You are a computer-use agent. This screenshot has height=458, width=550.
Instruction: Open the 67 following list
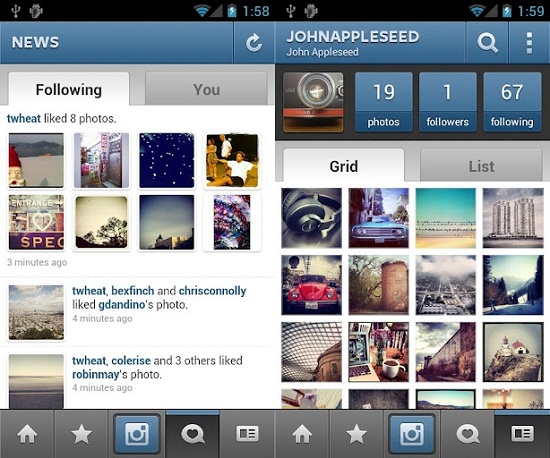(x=512, y=102)
